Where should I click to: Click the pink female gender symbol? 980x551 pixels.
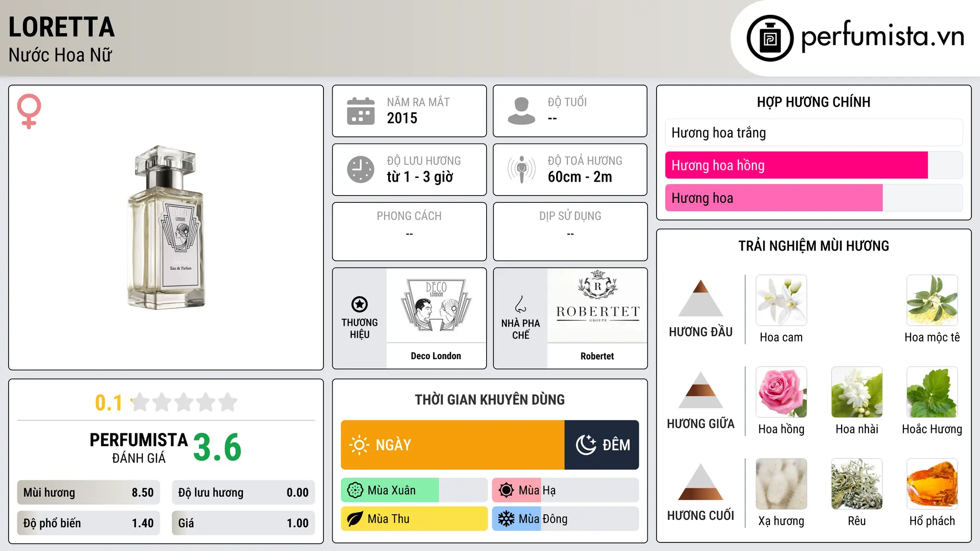coord(29,111)
